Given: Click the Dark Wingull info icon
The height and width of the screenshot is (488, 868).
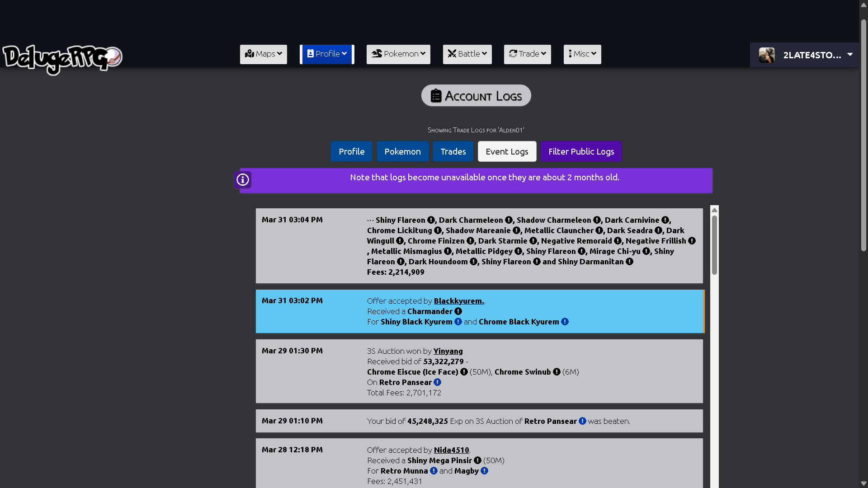Looking at the screenshot, I should coord(400,241).
